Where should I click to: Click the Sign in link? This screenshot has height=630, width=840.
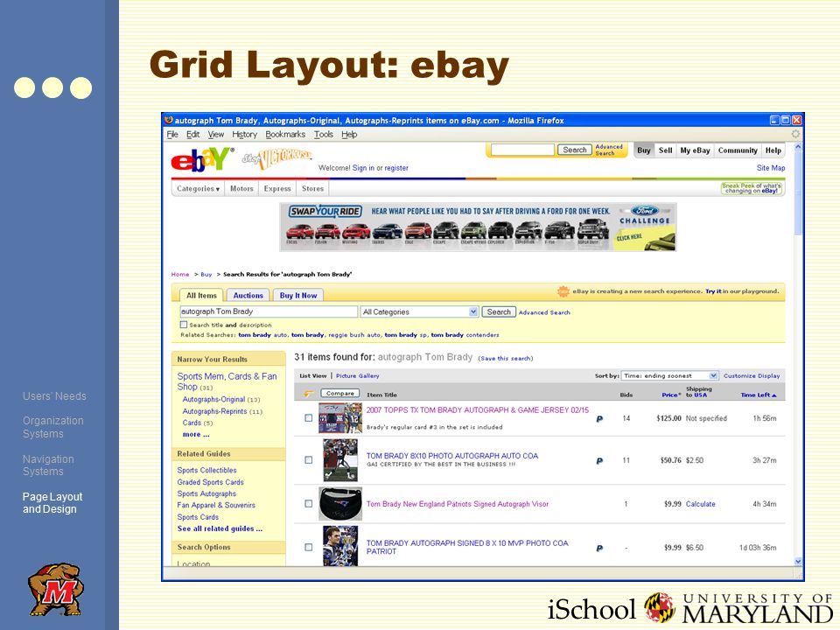click(363, 168)
